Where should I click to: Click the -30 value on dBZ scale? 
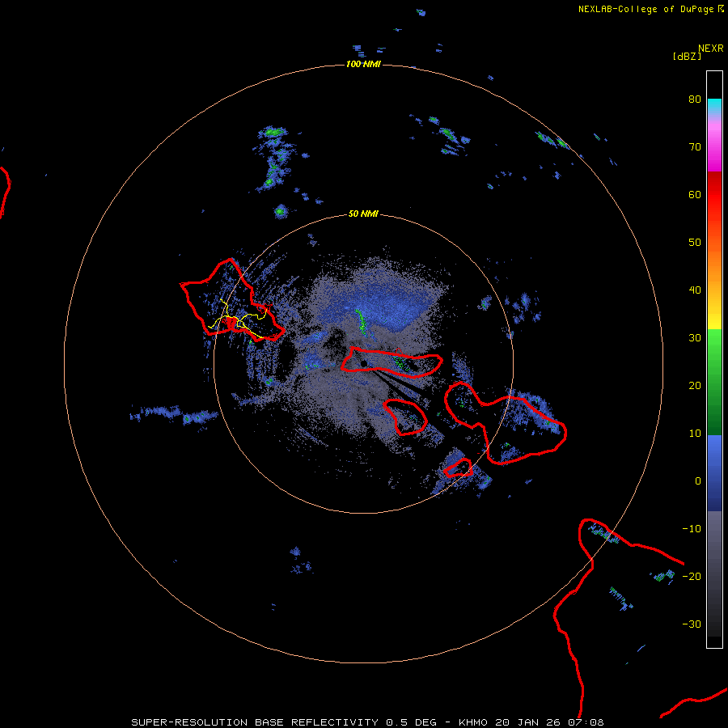[x=692, y=624]
